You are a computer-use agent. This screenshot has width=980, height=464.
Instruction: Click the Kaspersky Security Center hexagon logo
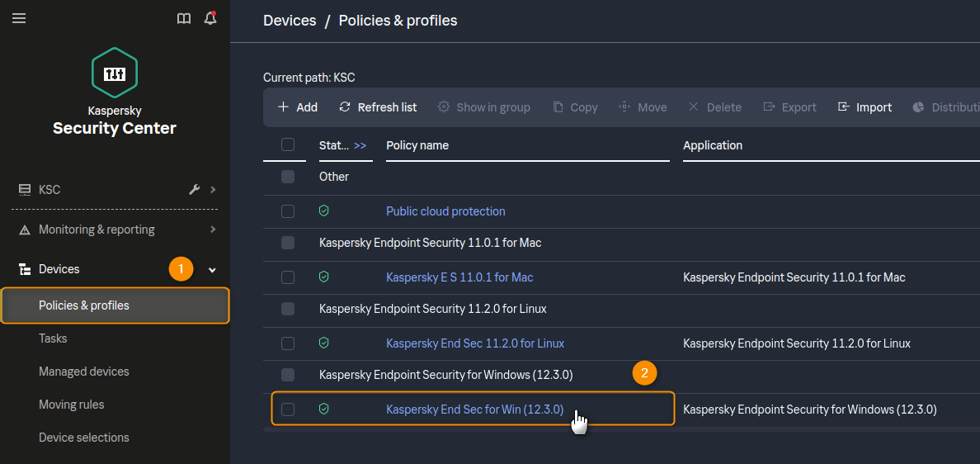(x=115, y=73)
